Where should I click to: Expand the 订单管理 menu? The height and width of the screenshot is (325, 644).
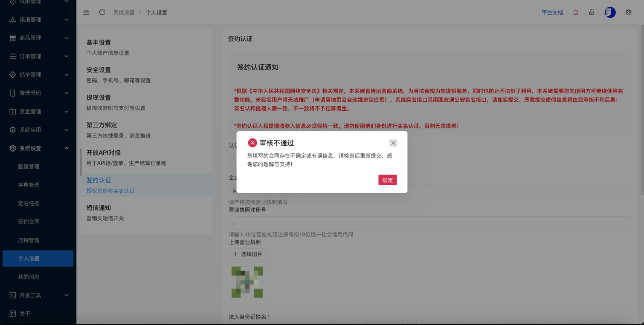click(x=38, y=56)
